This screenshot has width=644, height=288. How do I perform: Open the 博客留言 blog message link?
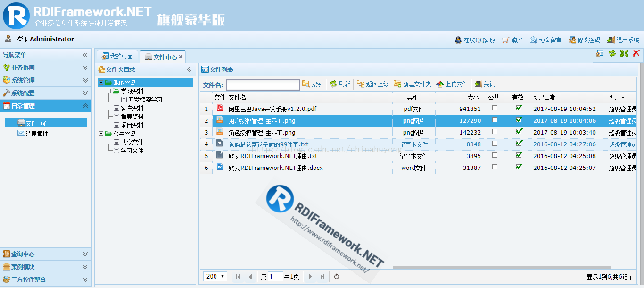tap(546, 40)
